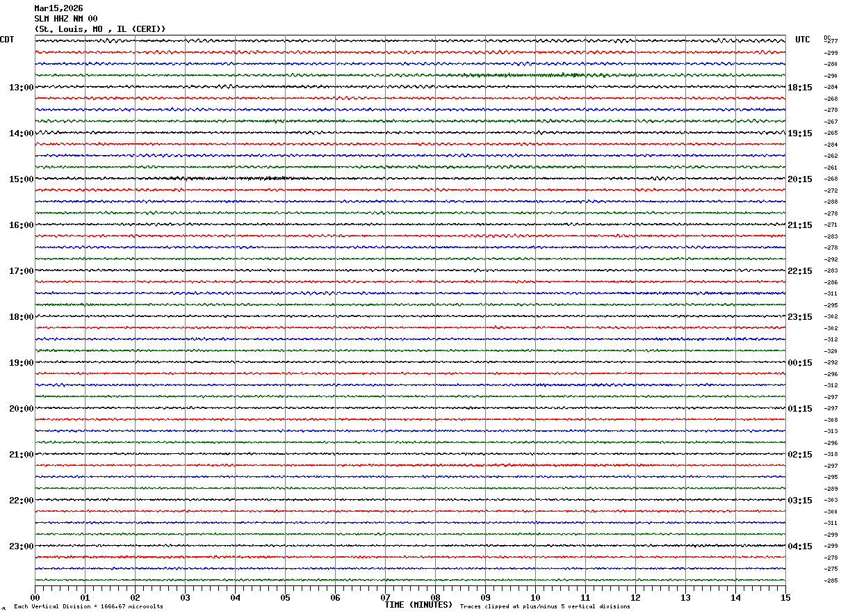Click the 21:15 UTC time label
This screenshot has height=616, width=841.
coord(799,225)
